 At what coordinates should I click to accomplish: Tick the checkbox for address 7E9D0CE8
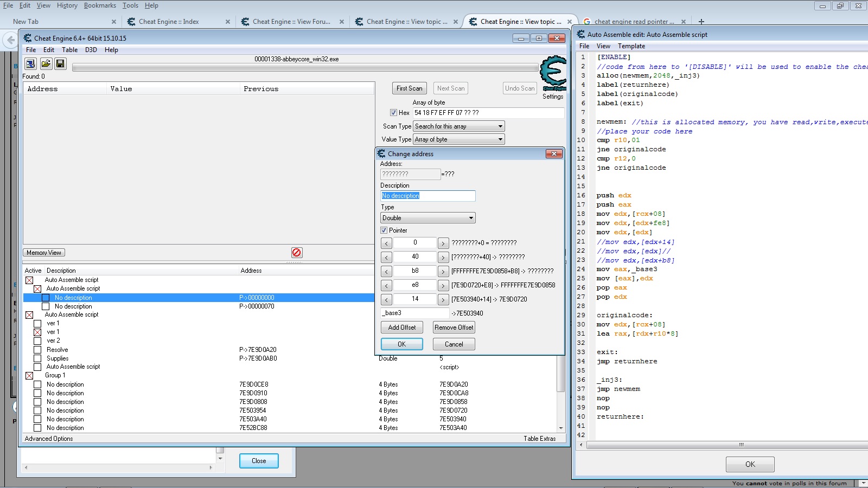(37, 384)
